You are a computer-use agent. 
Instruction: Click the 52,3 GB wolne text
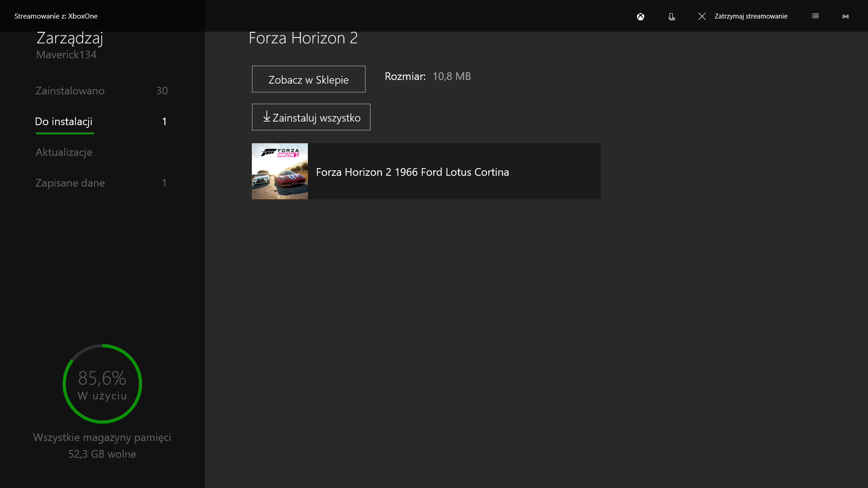pos(102,454)
